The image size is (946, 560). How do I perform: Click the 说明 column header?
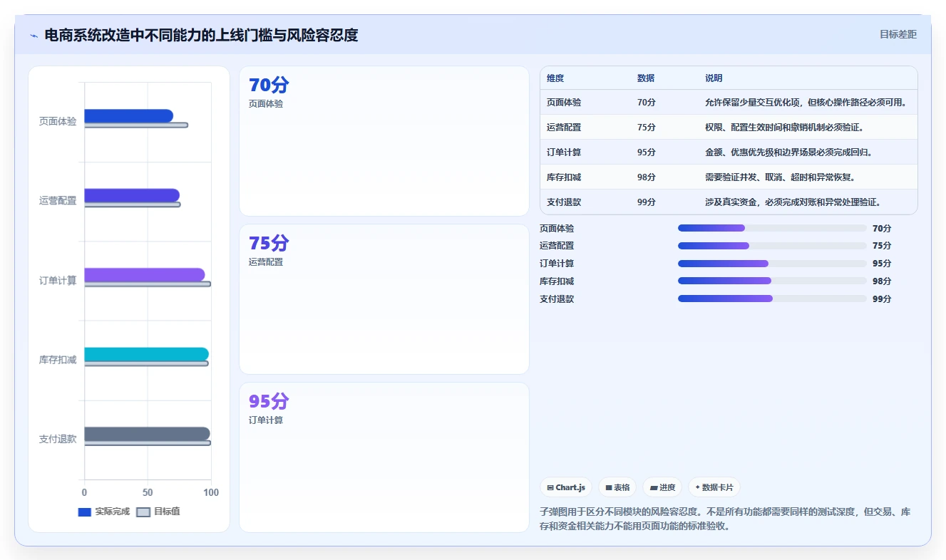pyautogui.click(x=714, y=78)
